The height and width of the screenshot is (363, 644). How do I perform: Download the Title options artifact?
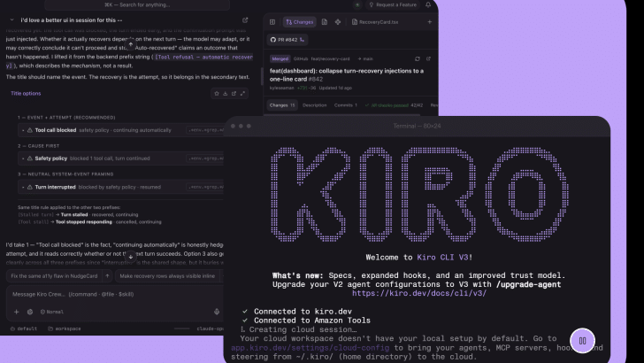225,93
